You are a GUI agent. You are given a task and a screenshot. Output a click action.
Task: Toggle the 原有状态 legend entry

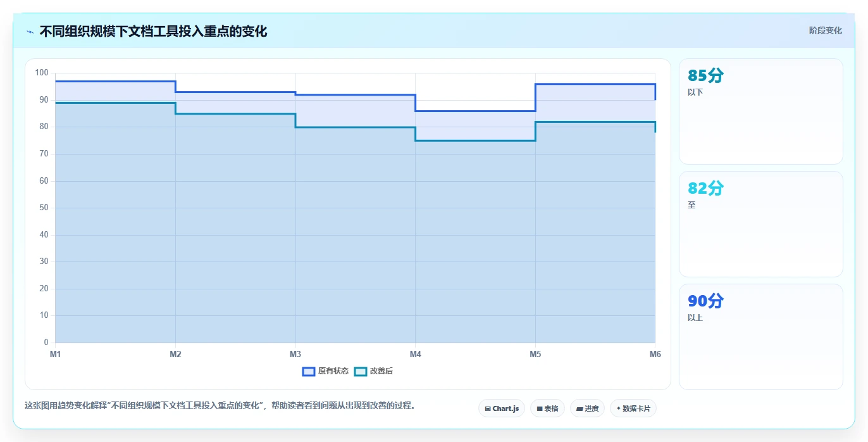325,371
